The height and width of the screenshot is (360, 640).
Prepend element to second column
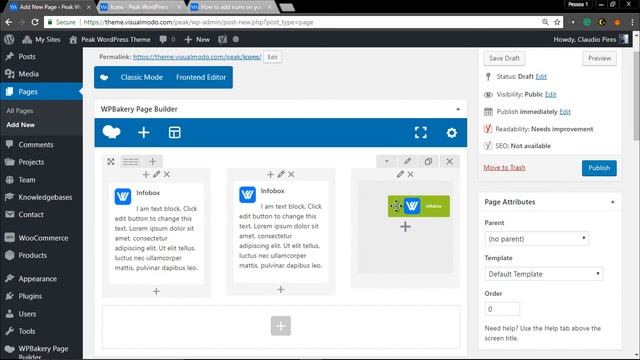coord(270,174)
